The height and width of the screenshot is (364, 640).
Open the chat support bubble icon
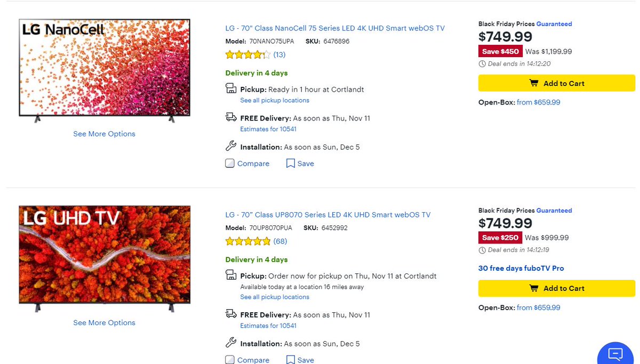pos(616,353)
